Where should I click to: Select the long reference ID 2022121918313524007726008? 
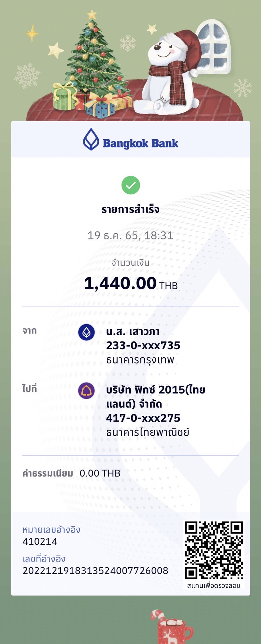point(95,570)
